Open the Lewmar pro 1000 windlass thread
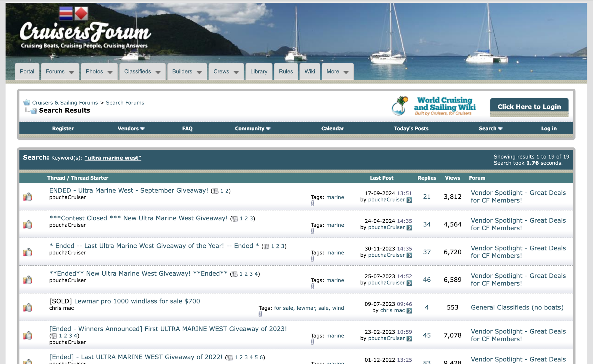This screenshot has width=593, height=364. [137, 301]
